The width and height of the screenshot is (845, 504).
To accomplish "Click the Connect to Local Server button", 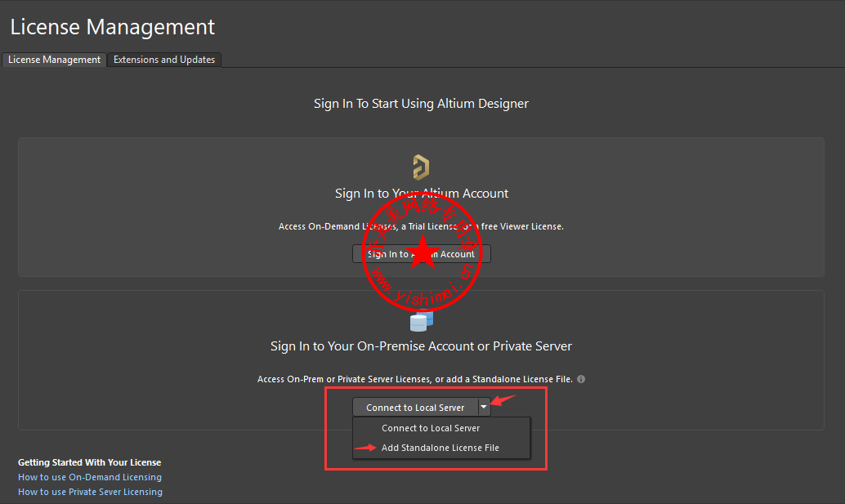I will tap(415, 408).
